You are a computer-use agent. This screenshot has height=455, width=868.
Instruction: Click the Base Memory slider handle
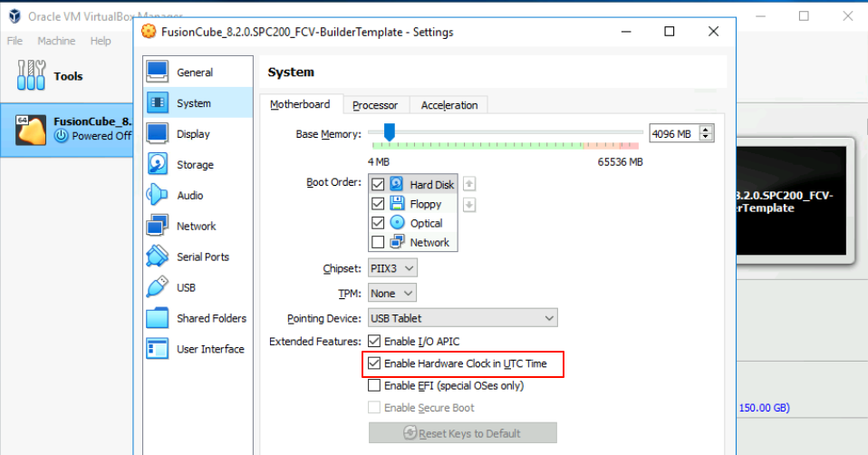click(x=389, y=132)
